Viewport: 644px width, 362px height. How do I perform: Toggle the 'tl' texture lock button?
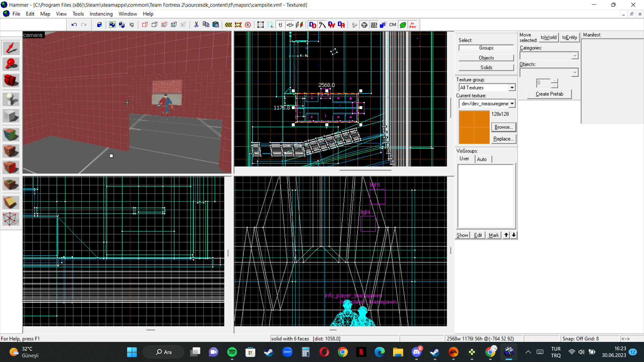[x=280, y=25]
